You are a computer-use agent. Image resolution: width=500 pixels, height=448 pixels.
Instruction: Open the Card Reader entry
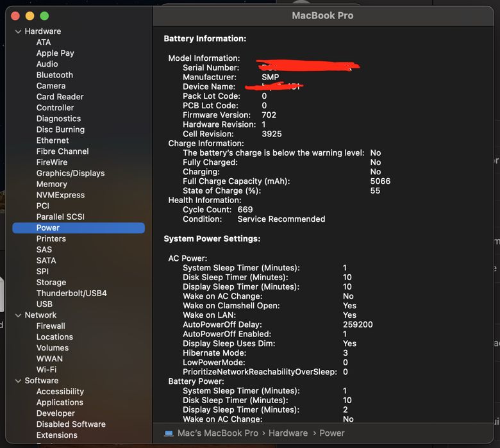tap(60, 97)
